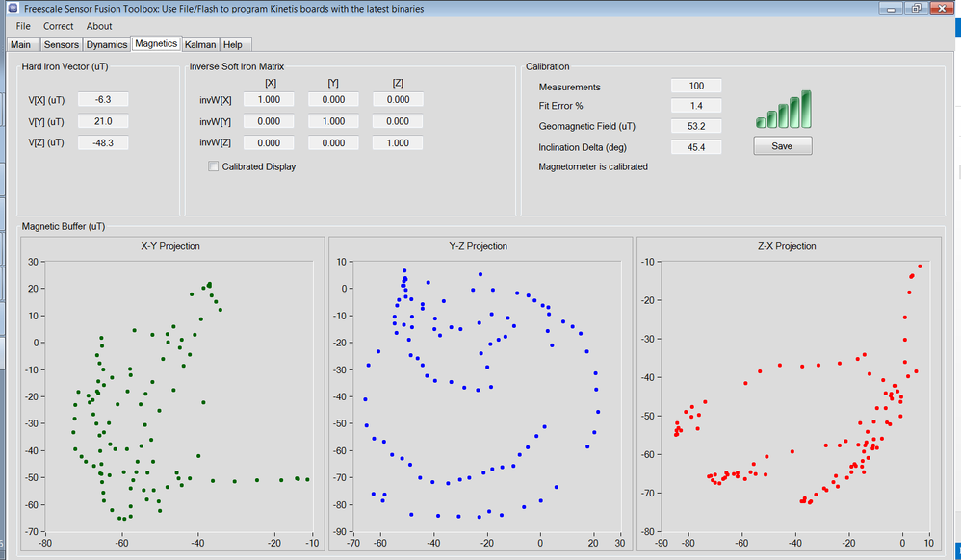The height and width of the screenshot is (560, 961).
Task: Click the 'Inclination Delta (deg)' label
Action: (x=583, y=147)
